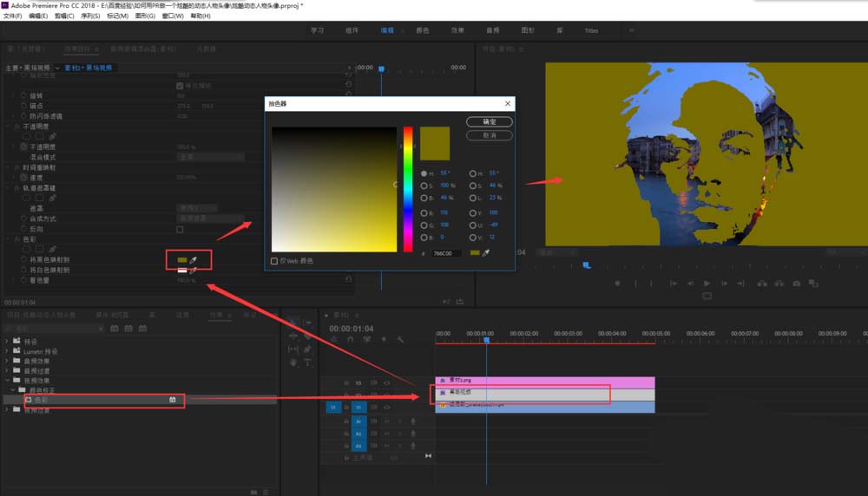Screen dimensions: 868x496
Task: Click the '确定' button in color picker
Action: (x=489, y=122)
